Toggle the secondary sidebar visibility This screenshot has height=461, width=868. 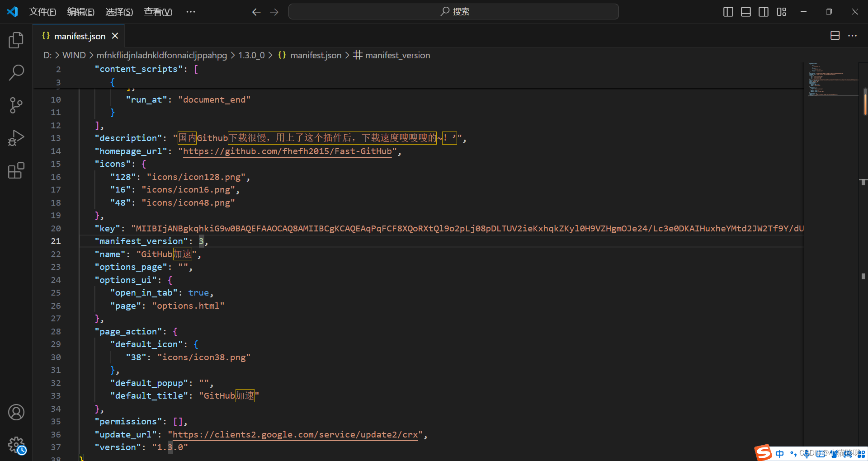[x=764, y=12]
